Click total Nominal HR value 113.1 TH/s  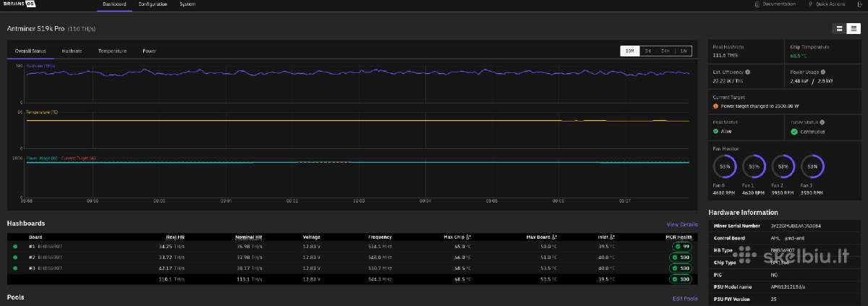250,279
